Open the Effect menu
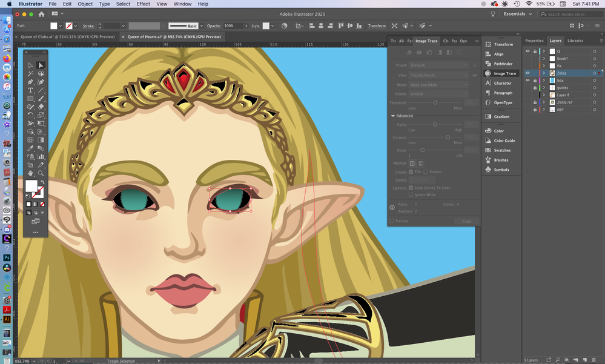605x364 pixels. coord(144,4)
